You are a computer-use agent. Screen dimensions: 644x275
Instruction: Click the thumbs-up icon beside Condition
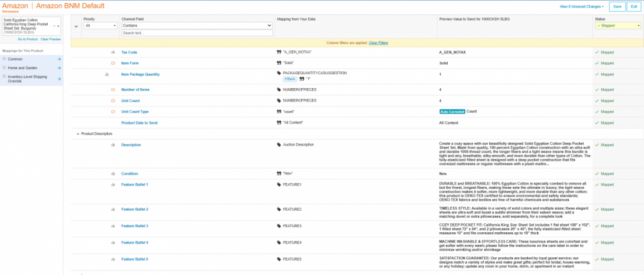(x=113, y=174)
